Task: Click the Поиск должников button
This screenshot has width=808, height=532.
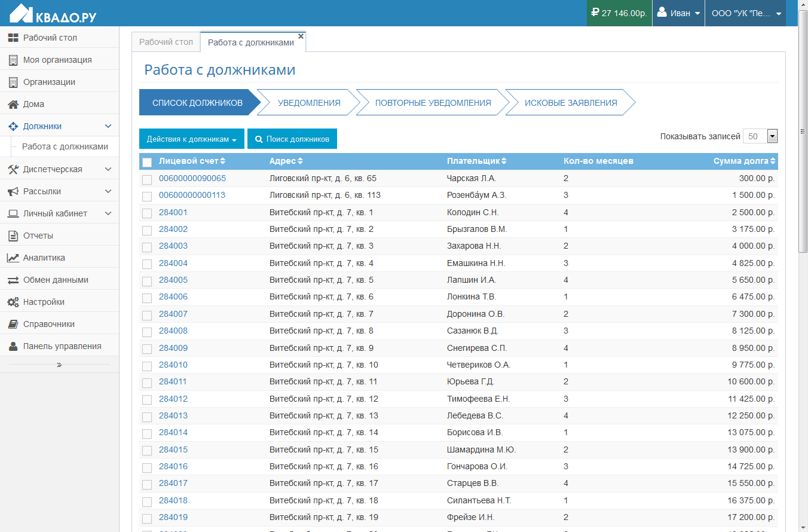Action: coord(292,139)
